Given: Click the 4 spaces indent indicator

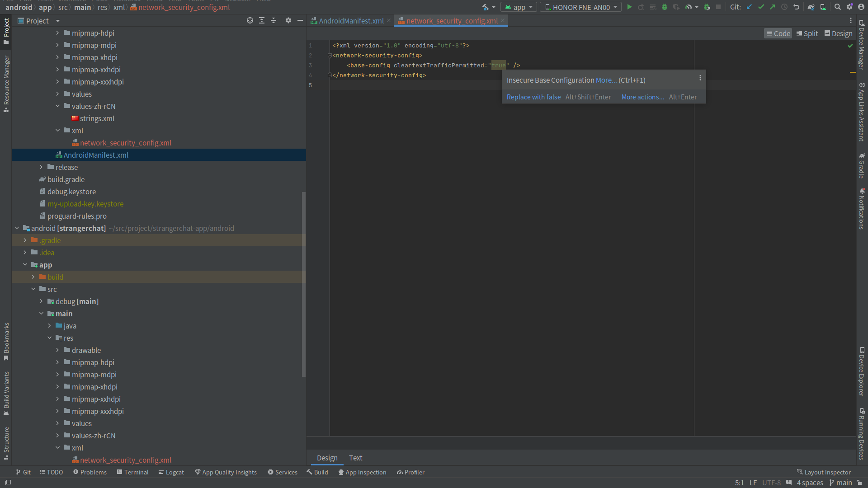Looking at the screenshot, I should coord(810,483).
